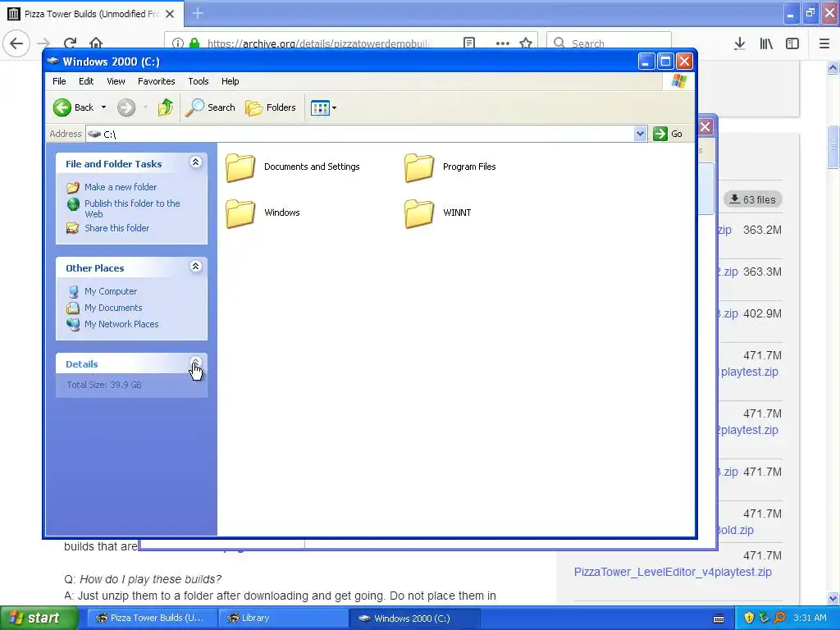Viewport: 840px width, 630px height.
Task: Go to My Computer in Other Places
Action: pos(111,291)
